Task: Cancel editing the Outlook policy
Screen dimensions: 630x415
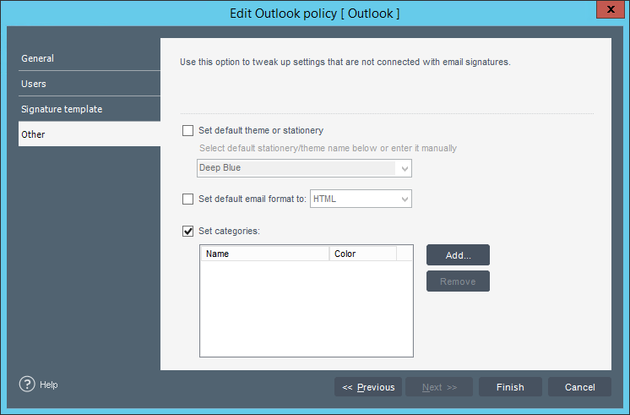Action: click(580, 387)
